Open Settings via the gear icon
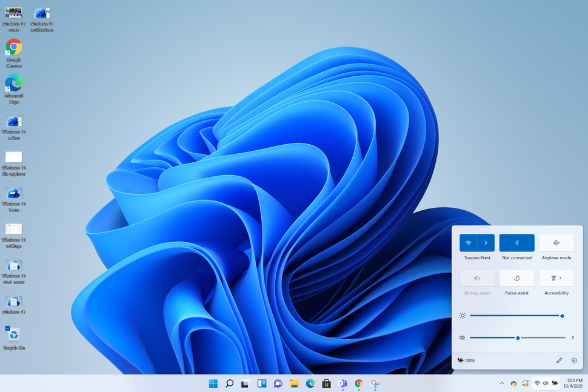588x392 pixels. (x=574, y=360)
